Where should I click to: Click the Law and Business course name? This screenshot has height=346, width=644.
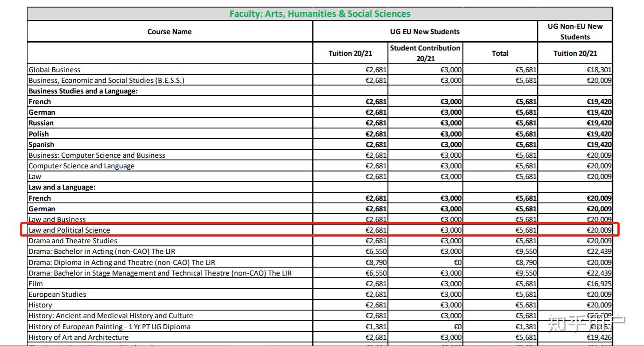pyautogui.click(x=57, y=219)
